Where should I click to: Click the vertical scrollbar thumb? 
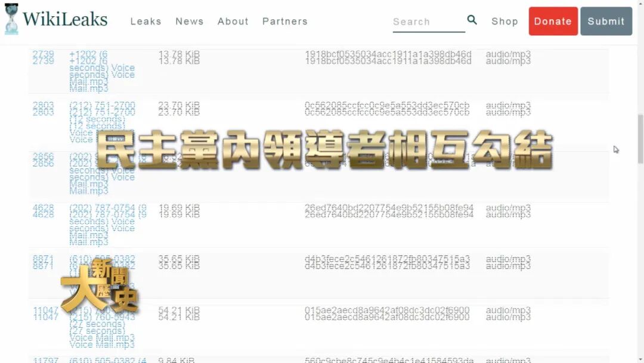click(640, 139)
